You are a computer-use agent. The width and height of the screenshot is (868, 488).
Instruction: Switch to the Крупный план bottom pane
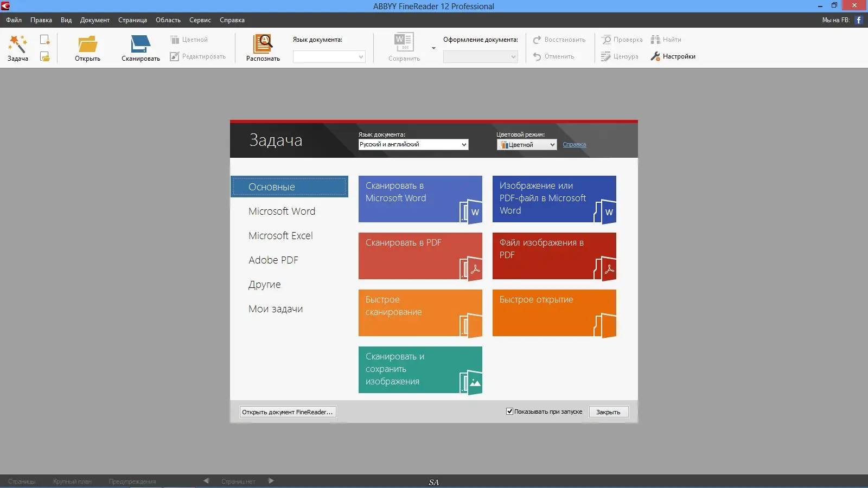pyautogui.click(x=73, y=481)
